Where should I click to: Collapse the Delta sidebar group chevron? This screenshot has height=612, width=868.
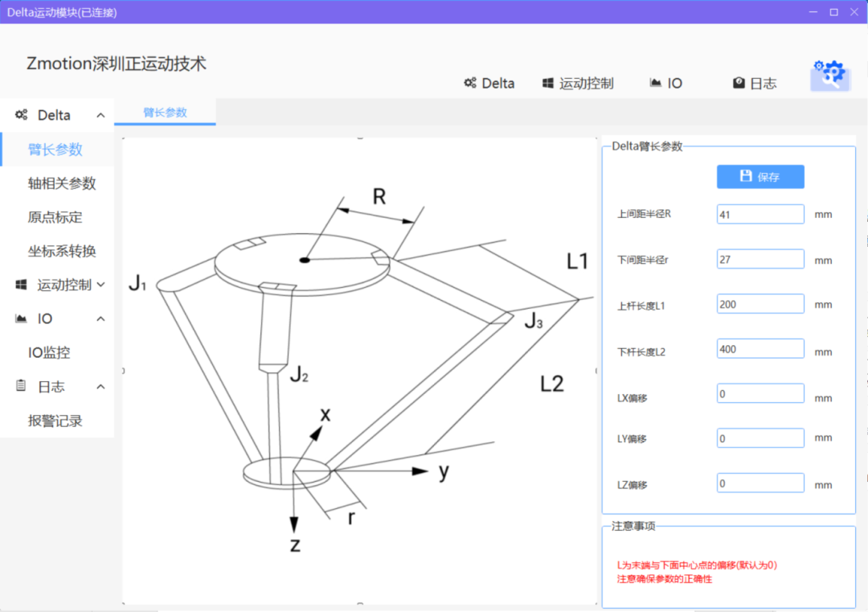(100, 115)
